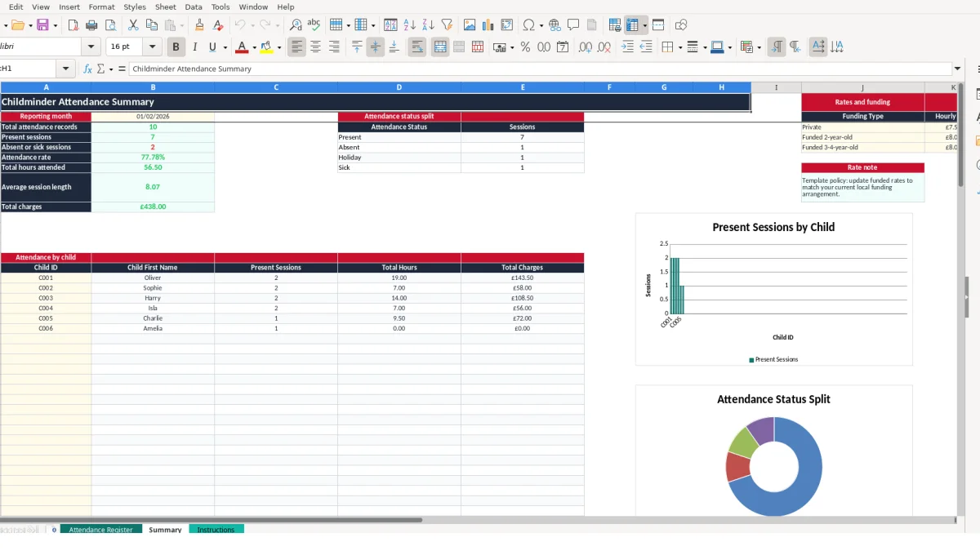Open the font size dropdown arrow
This screenshot has width=980, height=551.
point(152,47)
